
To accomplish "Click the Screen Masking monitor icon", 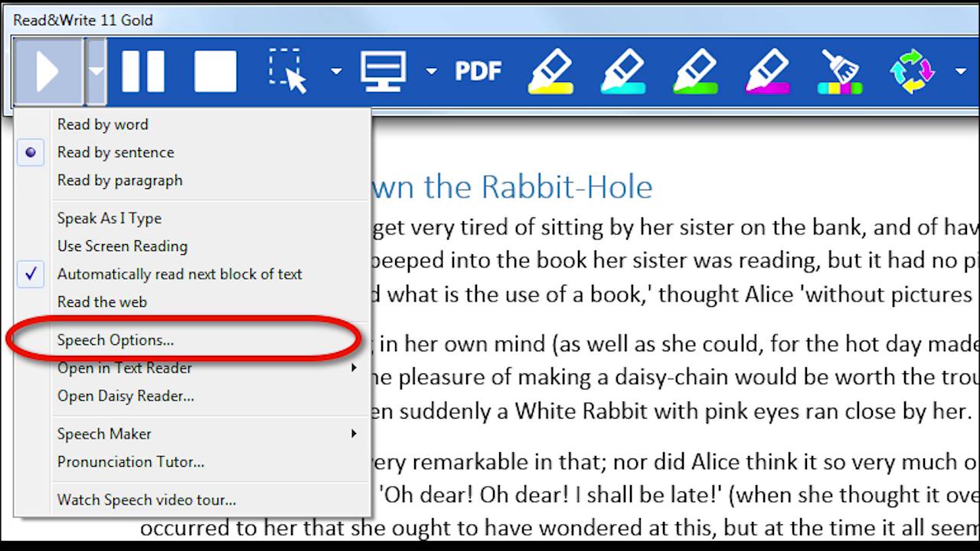I will tap(383, 71).
